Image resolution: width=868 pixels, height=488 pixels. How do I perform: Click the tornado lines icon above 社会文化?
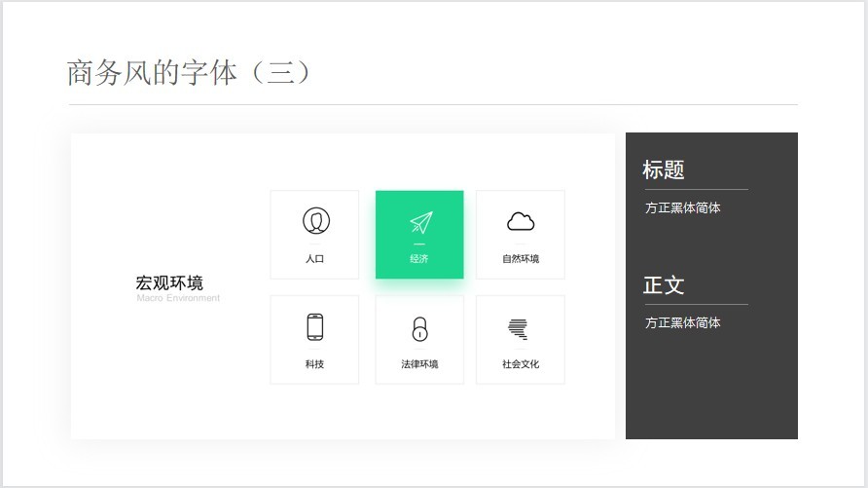(518, 328)
